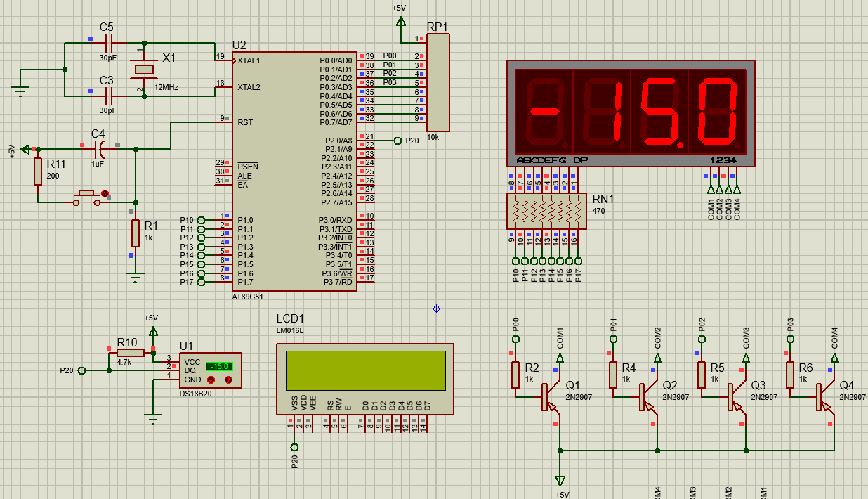Select transistor Q1 symbol
This screenshot has height=499, width=868.
550,397
